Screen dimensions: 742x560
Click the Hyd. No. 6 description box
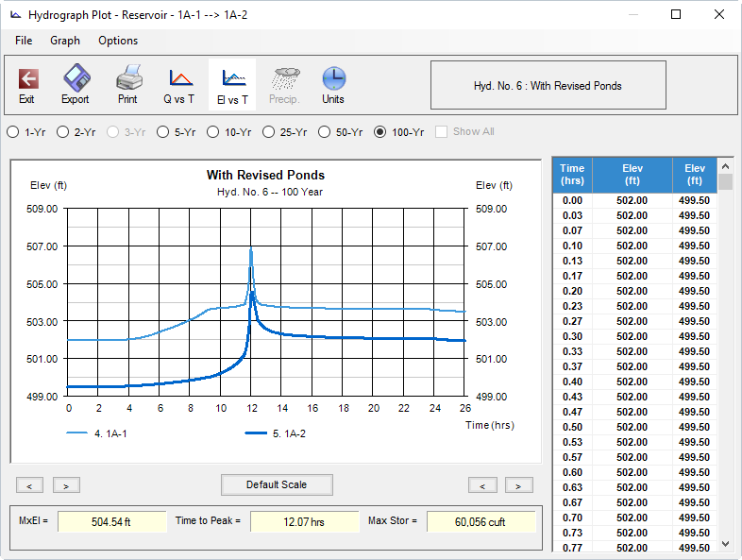coord(548,85)
